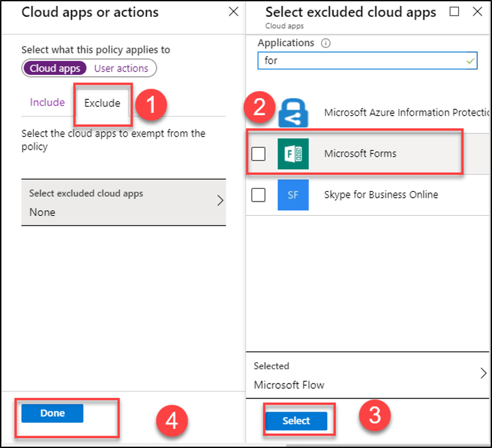Maximize the Select excluded cloud apps pane
The height and width of the screenshot is (448, 492).
coord(454,12)
